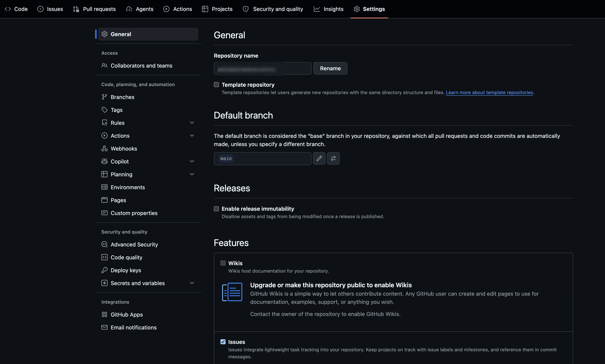The height and width of the screenshot is (364, 605).
Task: Go to the Pull requests tab
Action: (x=94, y=9)
